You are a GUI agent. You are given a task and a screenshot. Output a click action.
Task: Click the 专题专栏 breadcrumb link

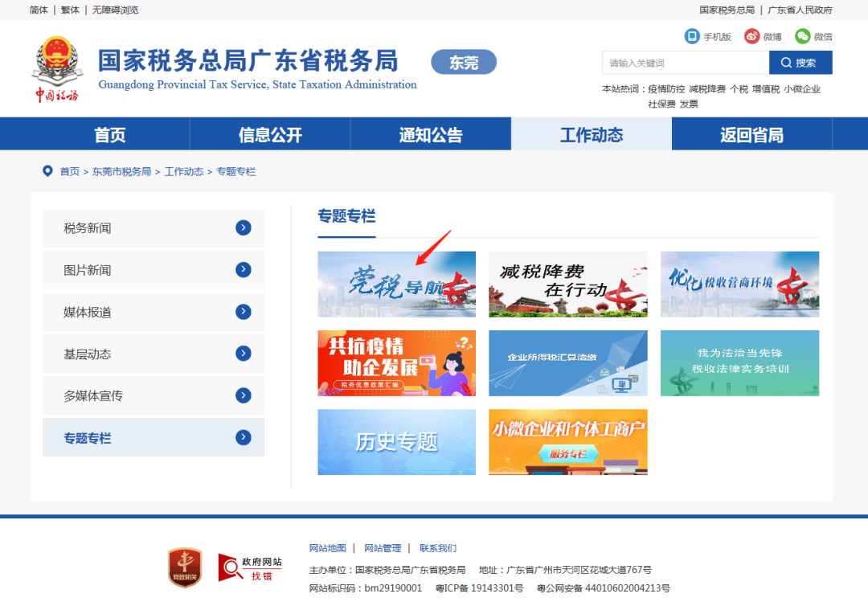click(235, 171)
